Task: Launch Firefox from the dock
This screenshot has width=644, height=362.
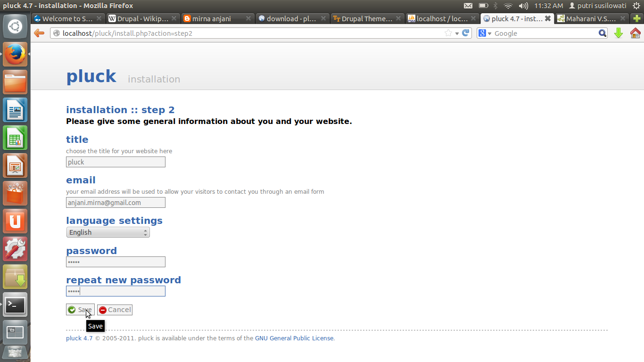Action: pos(15,54)
